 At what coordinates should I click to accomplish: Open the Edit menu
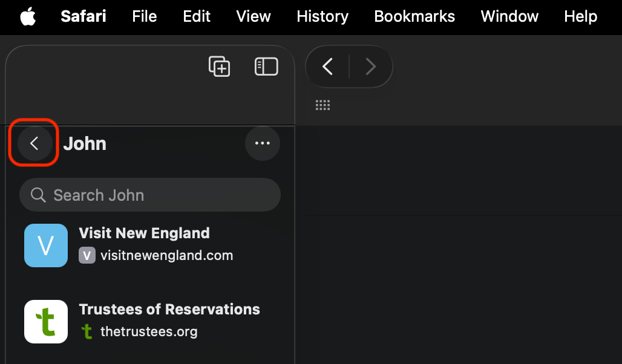pyautogui.click(x=197, y=17)
